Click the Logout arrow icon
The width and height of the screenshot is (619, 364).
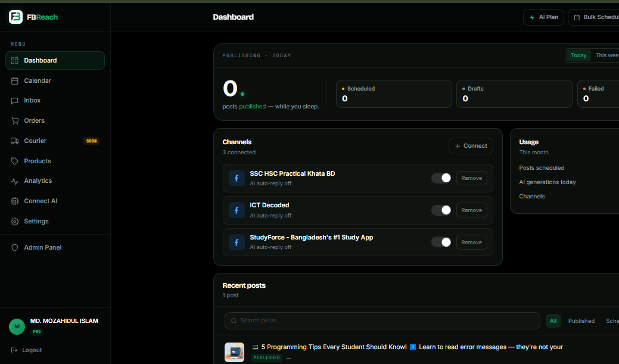point(14,350)
